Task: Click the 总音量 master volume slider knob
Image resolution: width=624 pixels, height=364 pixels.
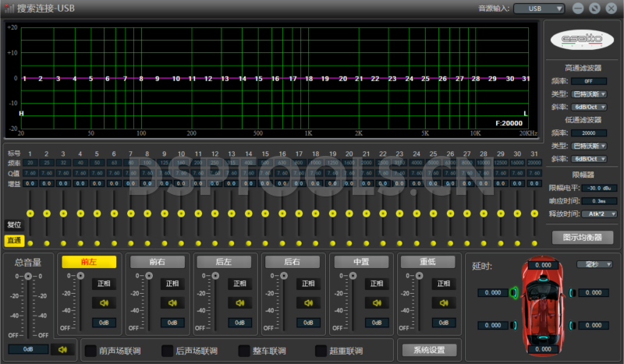Action: [x=28, y=277]
